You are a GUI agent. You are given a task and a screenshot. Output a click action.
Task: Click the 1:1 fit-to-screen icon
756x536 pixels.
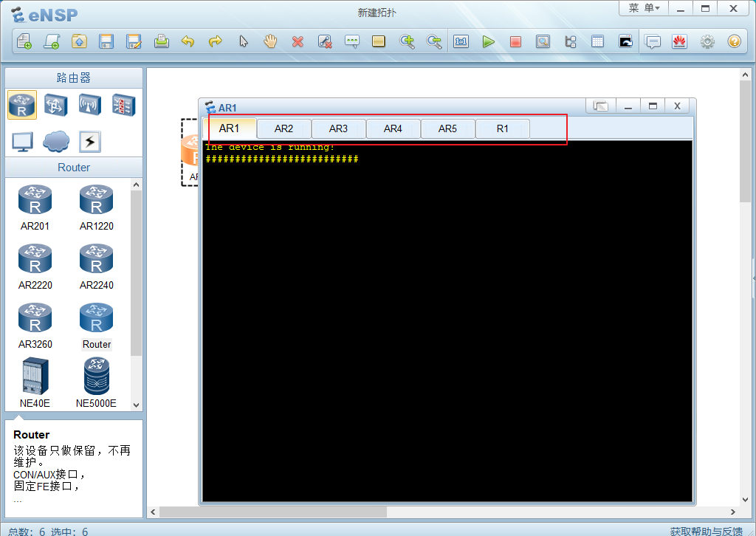click(x=461, y=41)
